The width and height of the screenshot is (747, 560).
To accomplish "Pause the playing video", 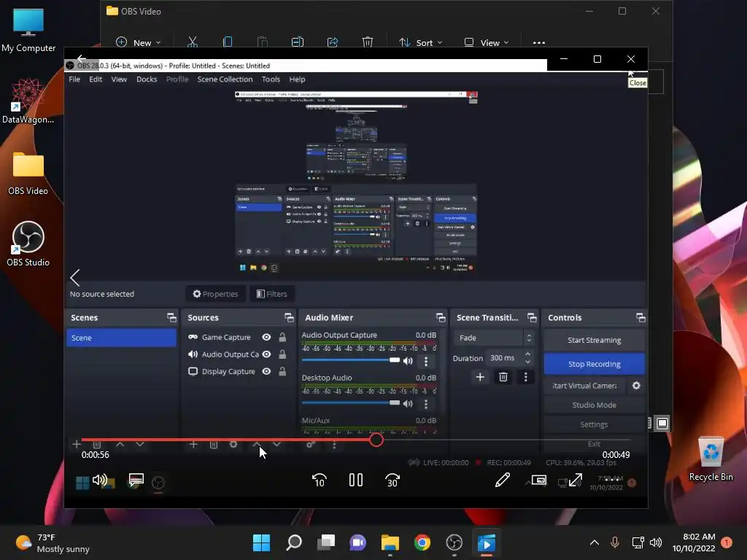I will 356,480.
